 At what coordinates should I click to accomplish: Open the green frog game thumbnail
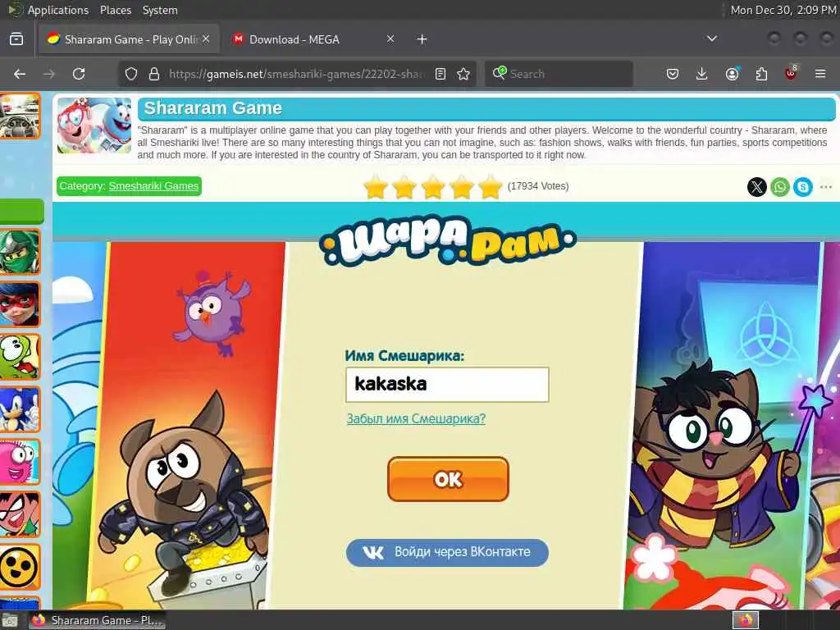tap(21, 357)
